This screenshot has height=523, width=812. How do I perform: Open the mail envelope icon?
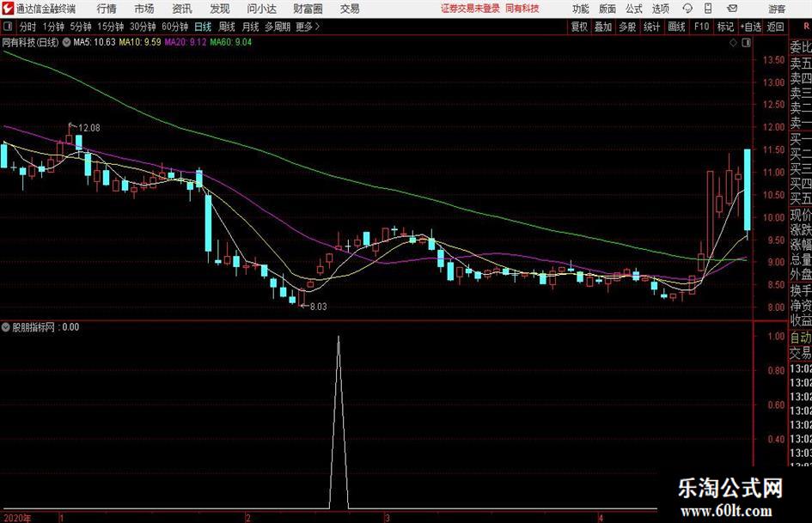pyautogui.click(x=732, y=9)
